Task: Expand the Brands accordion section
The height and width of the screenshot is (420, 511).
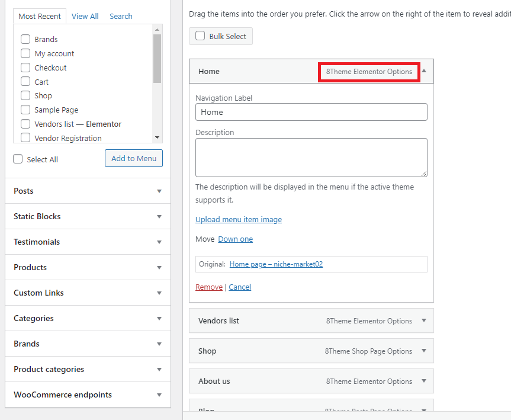Action: (x=88, y=344)
